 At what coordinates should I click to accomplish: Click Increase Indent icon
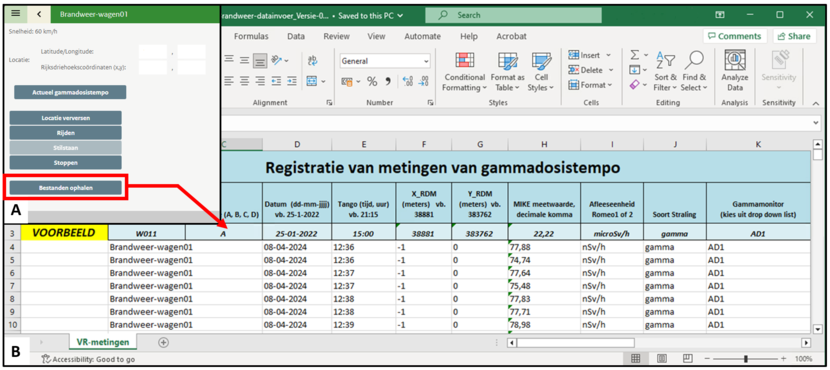click(291, 82)
